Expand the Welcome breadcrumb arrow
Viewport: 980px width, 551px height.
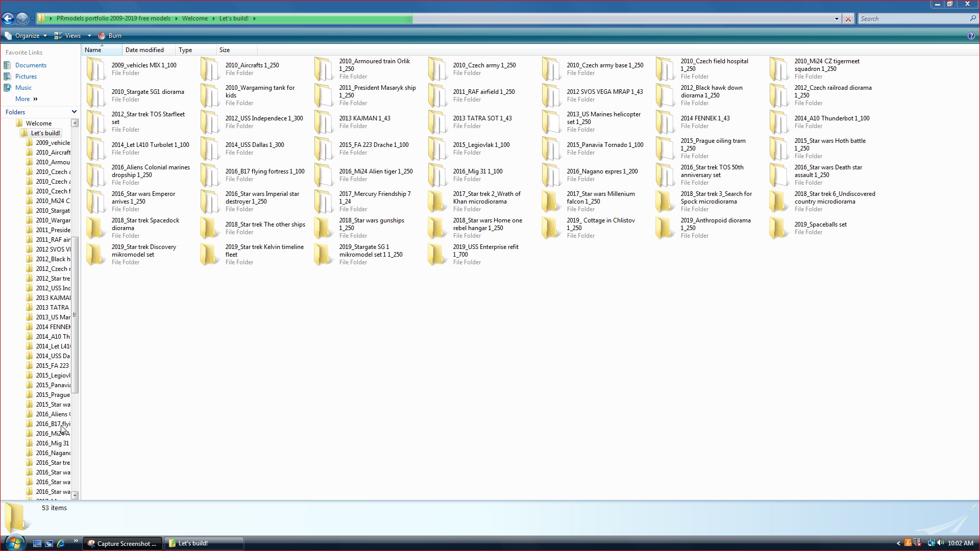(x=213, y=19)
